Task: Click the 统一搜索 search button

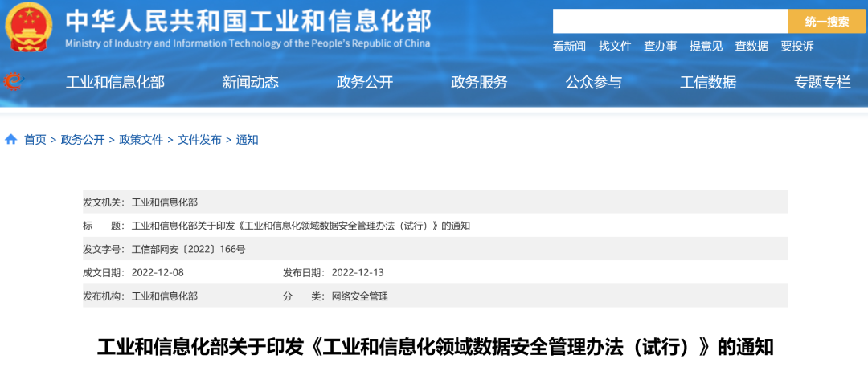Action: [x=827, y=22]
